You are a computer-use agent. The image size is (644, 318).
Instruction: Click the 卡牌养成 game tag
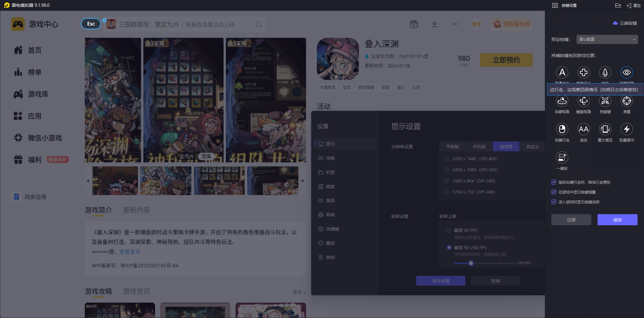point(327,88)
